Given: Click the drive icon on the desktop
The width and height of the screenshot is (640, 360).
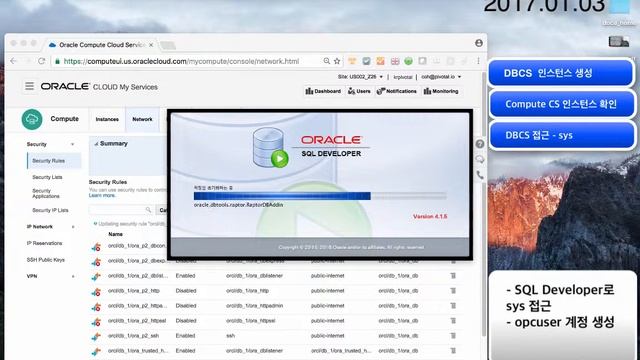Looking at the screenshot, I should pos(618,41).
